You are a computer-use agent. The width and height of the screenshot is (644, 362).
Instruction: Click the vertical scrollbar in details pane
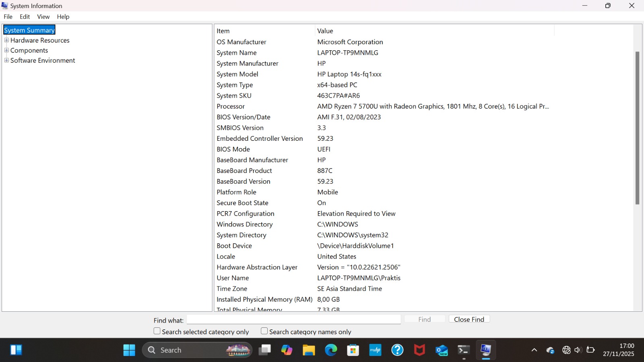[x=637, y=128]
